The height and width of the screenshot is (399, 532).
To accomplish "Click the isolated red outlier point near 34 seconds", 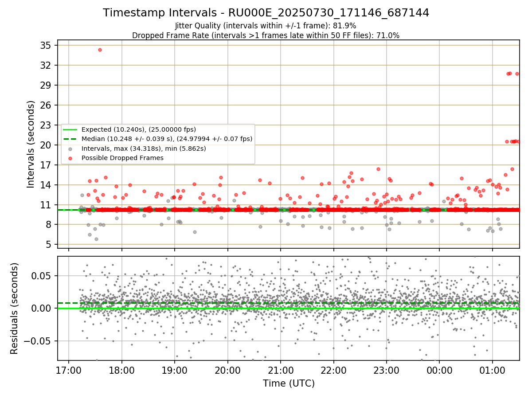I will (100, 50).
